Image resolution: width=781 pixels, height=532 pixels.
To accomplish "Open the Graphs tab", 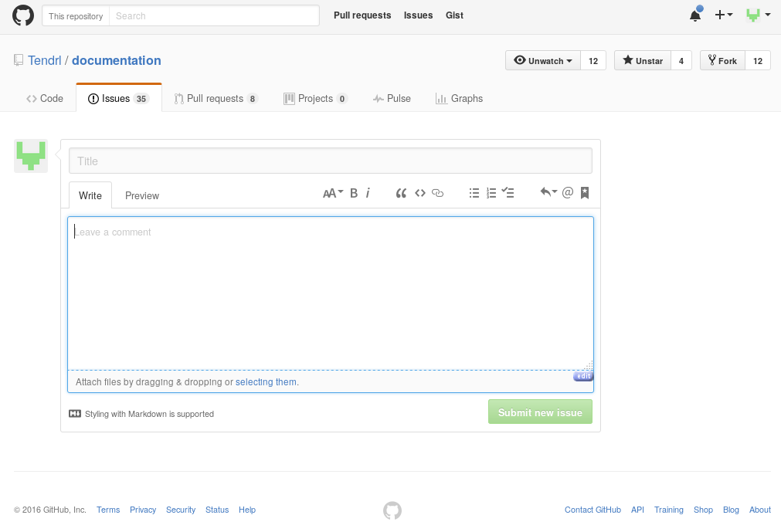I will (459, 99).
